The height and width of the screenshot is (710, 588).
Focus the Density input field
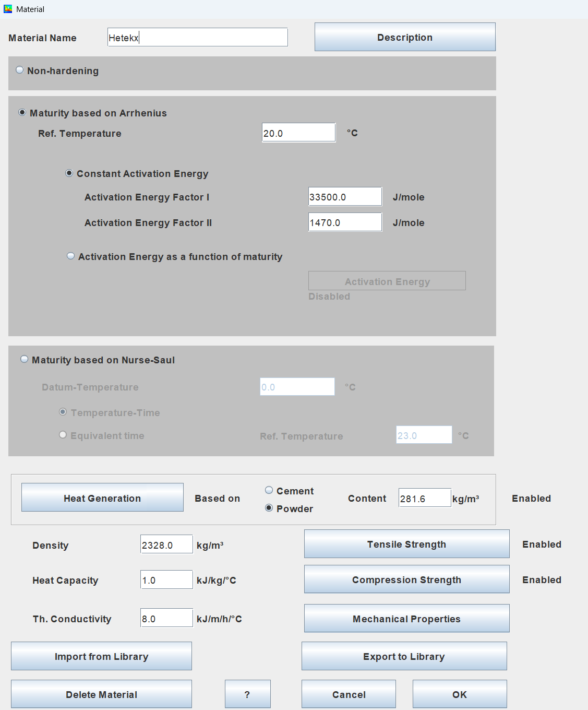166,545
